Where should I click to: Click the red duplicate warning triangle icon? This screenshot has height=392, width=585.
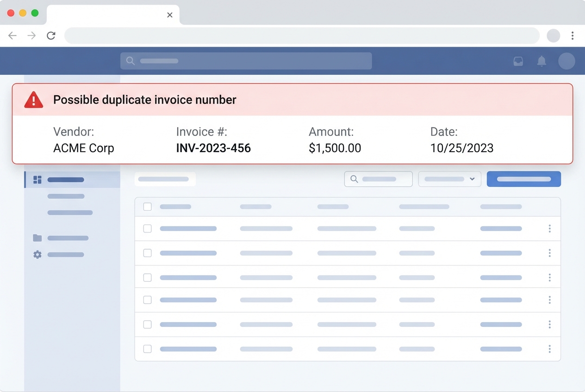pos(33,99)
